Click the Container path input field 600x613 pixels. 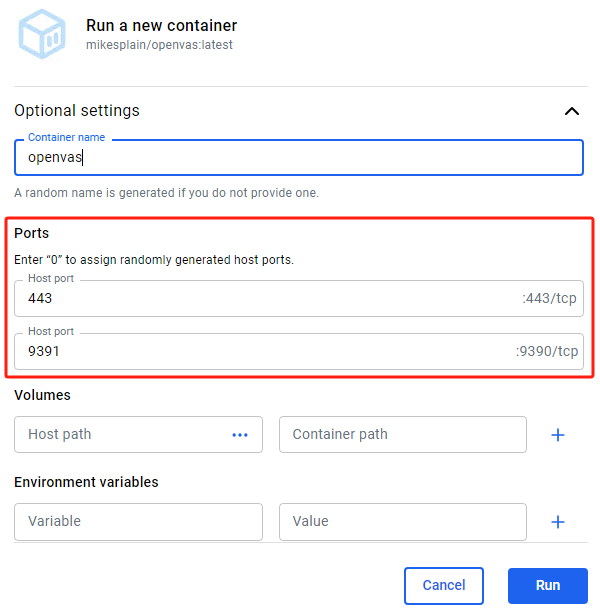click(x=402, y=435)
